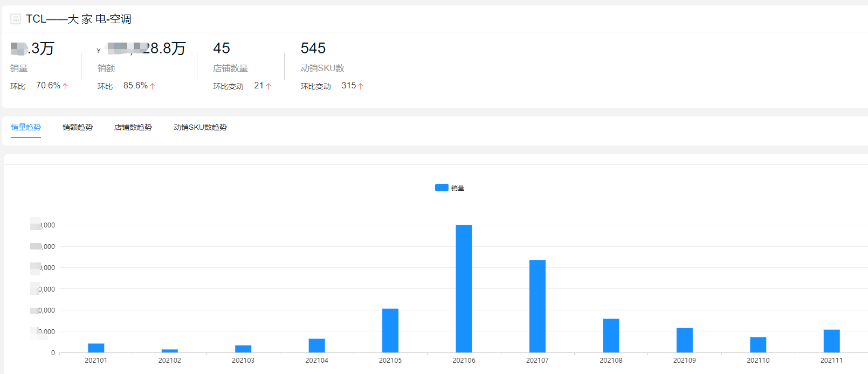Click the 202104 sales bar

pos(317,345)
